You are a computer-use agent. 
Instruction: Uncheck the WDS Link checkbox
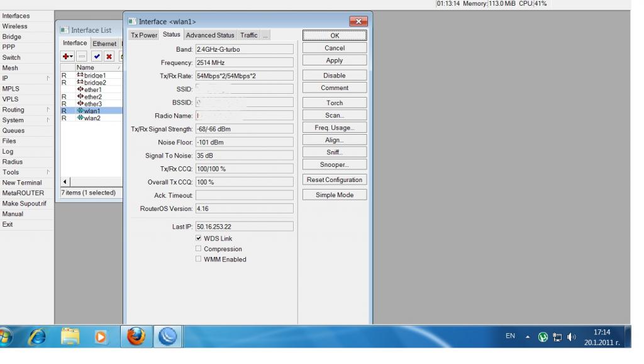(x=199, y=239)
